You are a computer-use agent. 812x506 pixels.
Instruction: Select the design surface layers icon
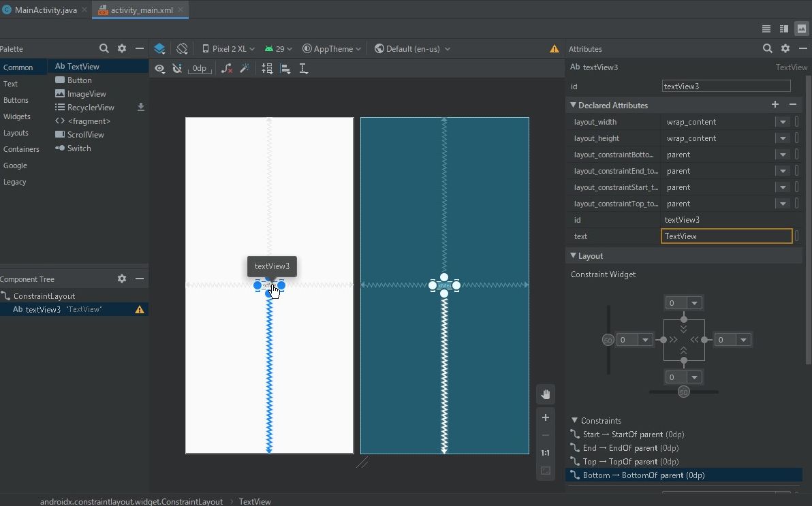(x=159, y=49)
